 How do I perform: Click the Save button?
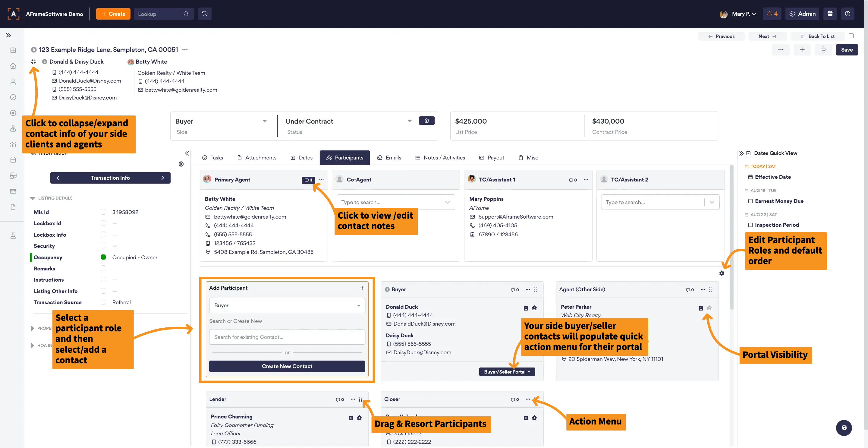click(847, 49)
